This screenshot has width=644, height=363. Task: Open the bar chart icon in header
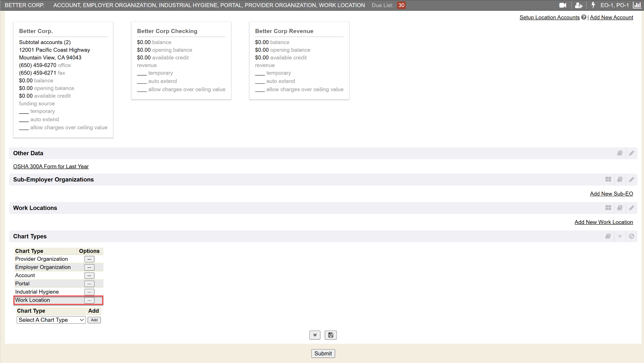point(637,5)
